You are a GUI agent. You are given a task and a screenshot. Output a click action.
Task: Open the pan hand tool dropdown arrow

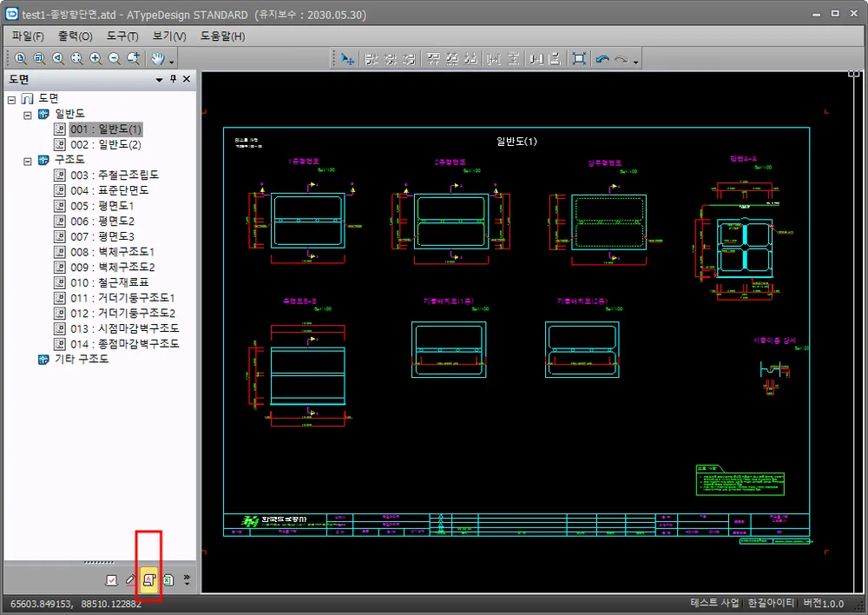[x=172, y=62]
